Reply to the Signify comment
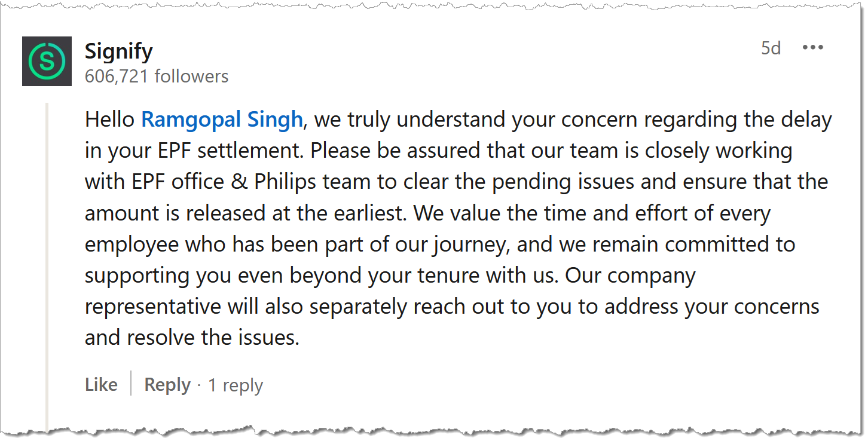The image size is (868, 444). (167, 385)
